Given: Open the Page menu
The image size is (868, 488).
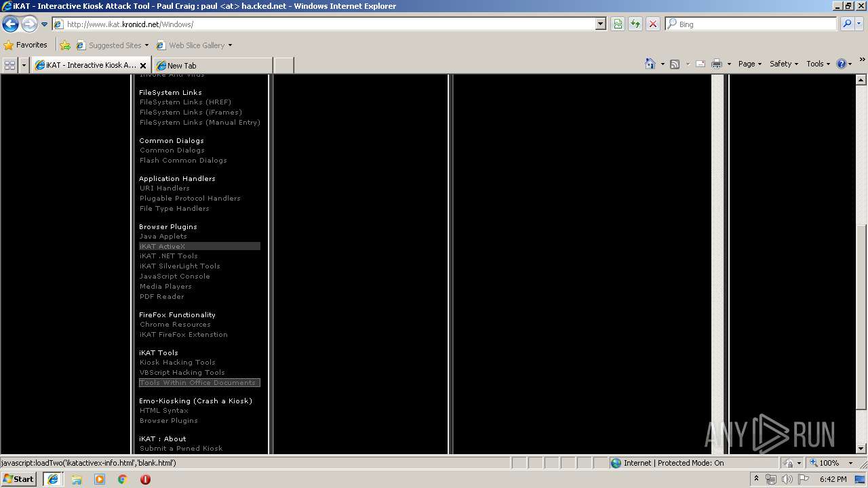Looking at the screenshot, I should 750,64.
